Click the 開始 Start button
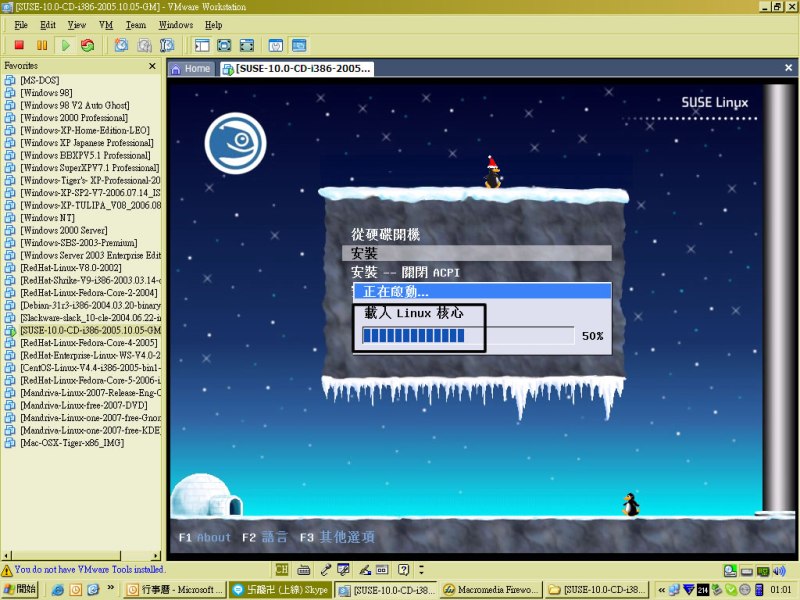This screenshot has height=600, width=800. [x=20, y=589]
